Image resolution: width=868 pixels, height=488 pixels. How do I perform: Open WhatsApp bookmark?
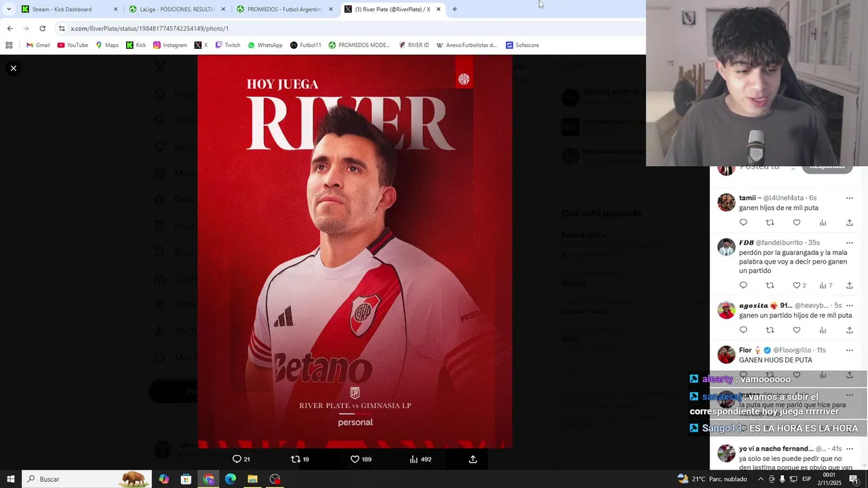click(265, 45)
